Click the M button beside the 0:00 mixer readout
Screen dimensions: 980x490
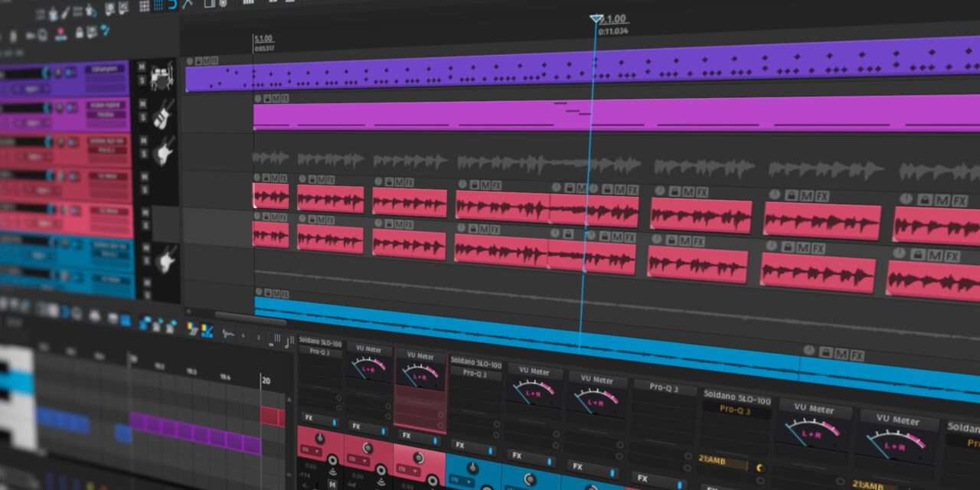point(332,483)
